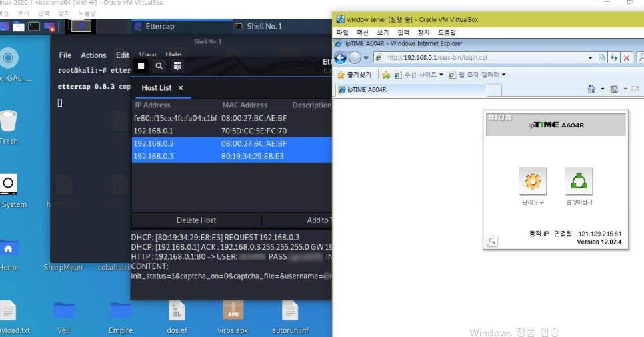Open Ettercap's hosts list icon
The width and height of the screenshot is (644, 337).
(x=177, y=66)
